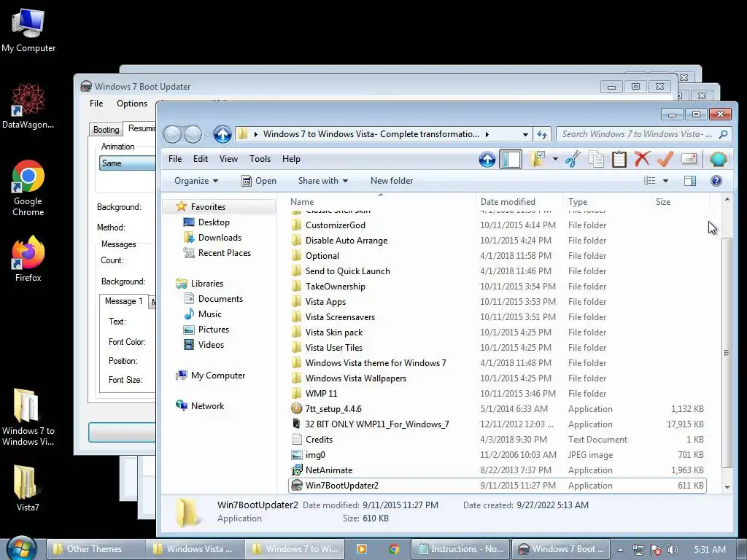Viewport: 747px width, 560px height.
Task: Sort by the Size column header
Action: (681, 201)
